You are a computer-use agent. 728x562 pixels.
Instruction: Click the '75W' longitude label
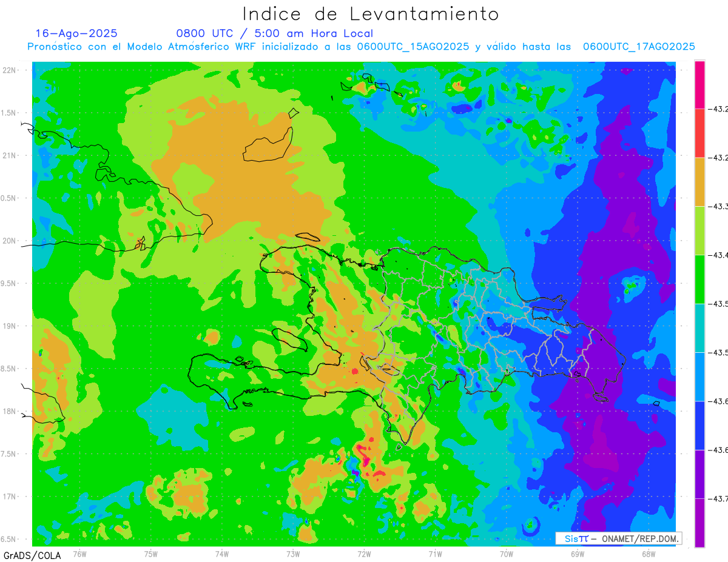pyautogui.click(x=150, y=554)
